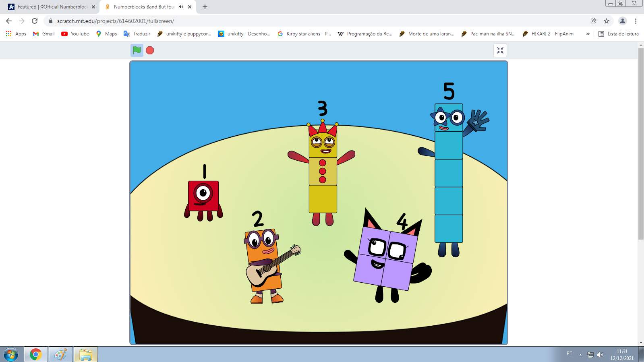The image size is (644, 362).
Task: Share this page via share icon
Action: pos(593,21)
